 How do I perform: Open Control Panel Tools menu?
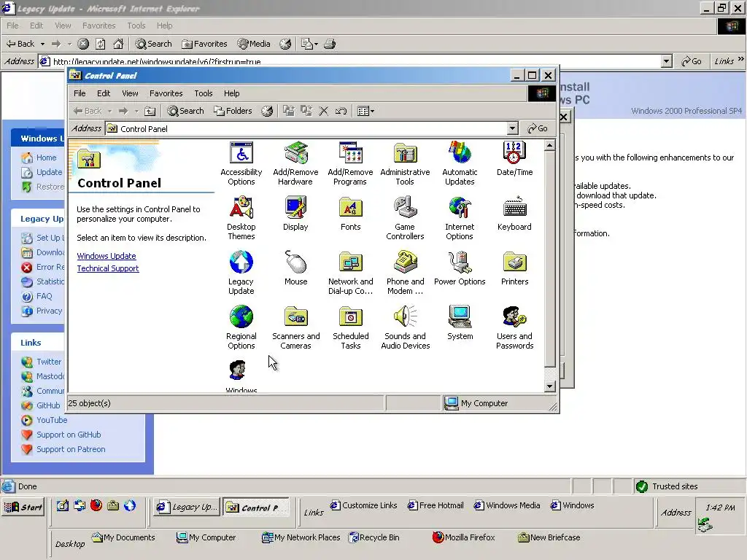coord(203,93)
